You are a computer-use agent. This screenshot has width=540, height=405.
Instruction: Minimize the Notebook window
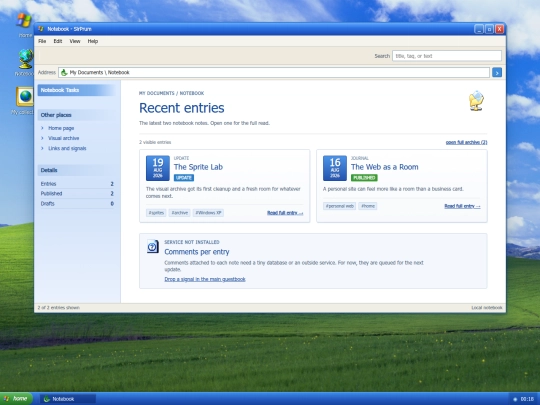479,29
